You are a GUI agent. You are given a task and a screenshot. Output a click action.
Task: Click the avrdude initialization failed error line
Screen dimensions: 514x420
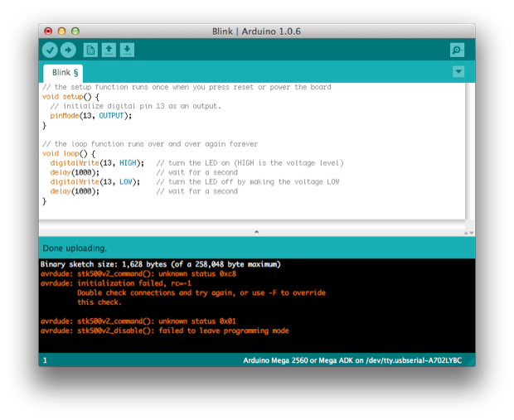click(x=116, y=283)
